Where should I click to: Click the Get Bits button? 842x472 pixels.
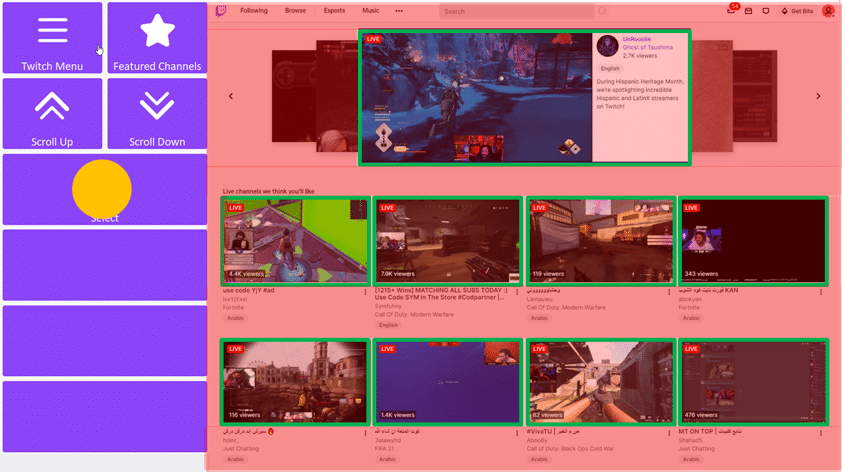(x=798, y=11)
